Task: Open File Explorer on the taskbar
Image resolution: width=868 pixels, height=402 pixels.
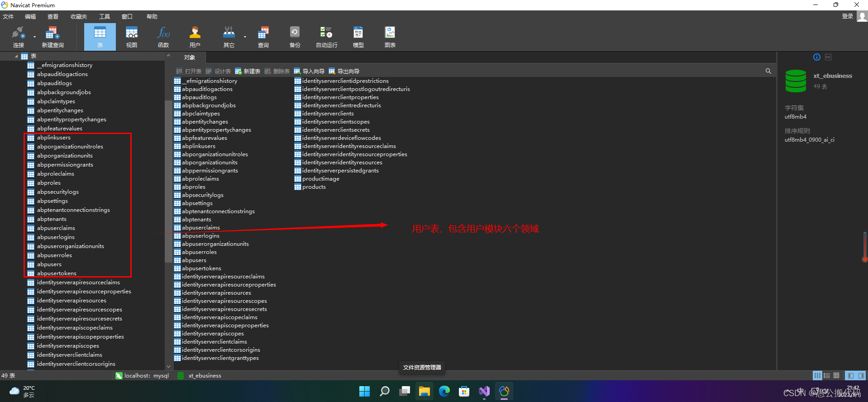Action: click(424, 391)
